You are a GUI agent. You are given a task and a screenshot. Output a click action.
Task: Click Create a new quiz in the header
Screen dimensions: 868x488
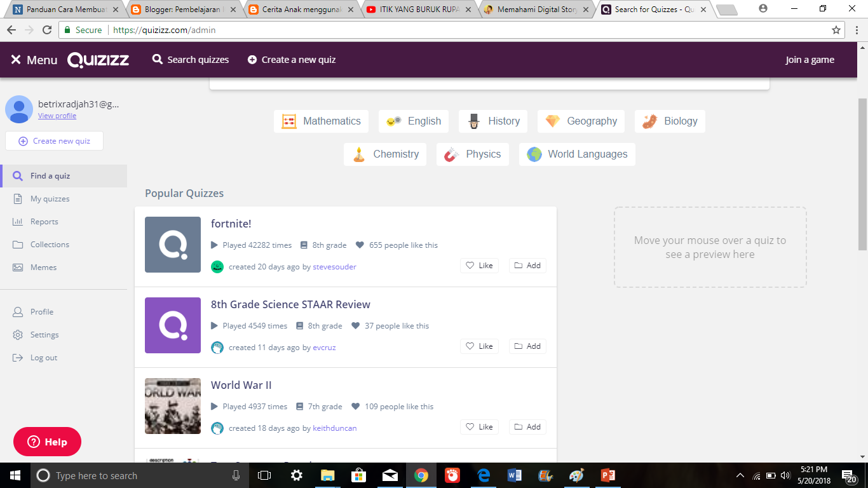click(292, 60)
